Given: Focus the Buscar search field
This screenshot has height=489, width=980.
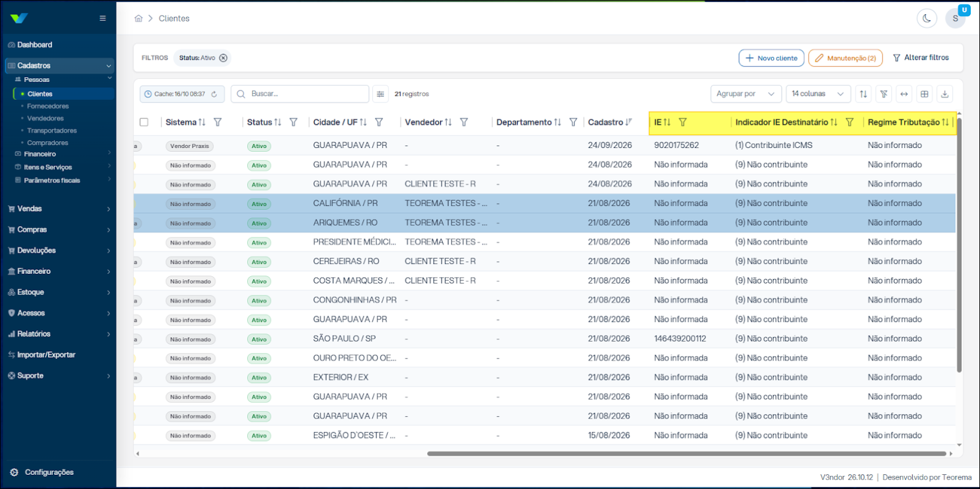Looking at the screenshot, I should point(300,94).
